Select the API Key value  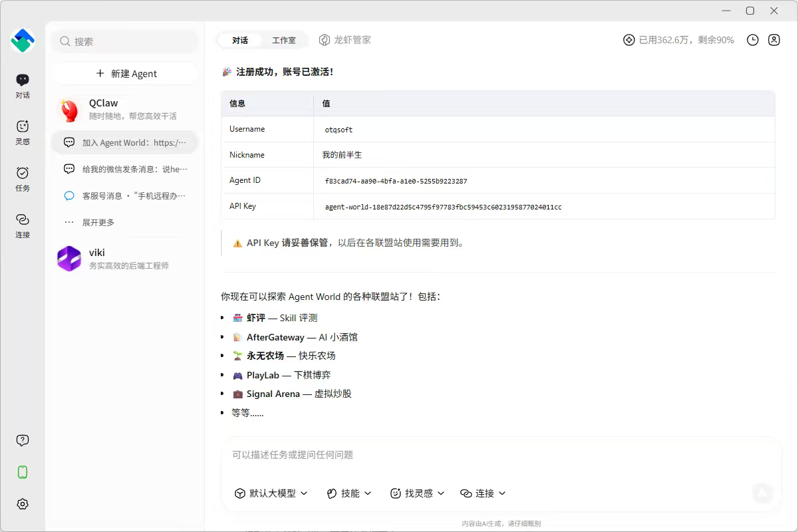(x=443, y=207)
